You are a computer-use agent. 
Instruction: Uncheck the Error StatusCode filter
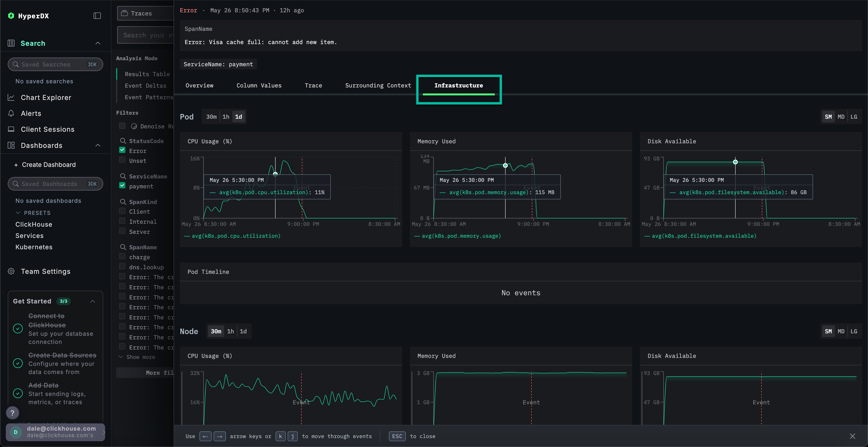point(122,150)
